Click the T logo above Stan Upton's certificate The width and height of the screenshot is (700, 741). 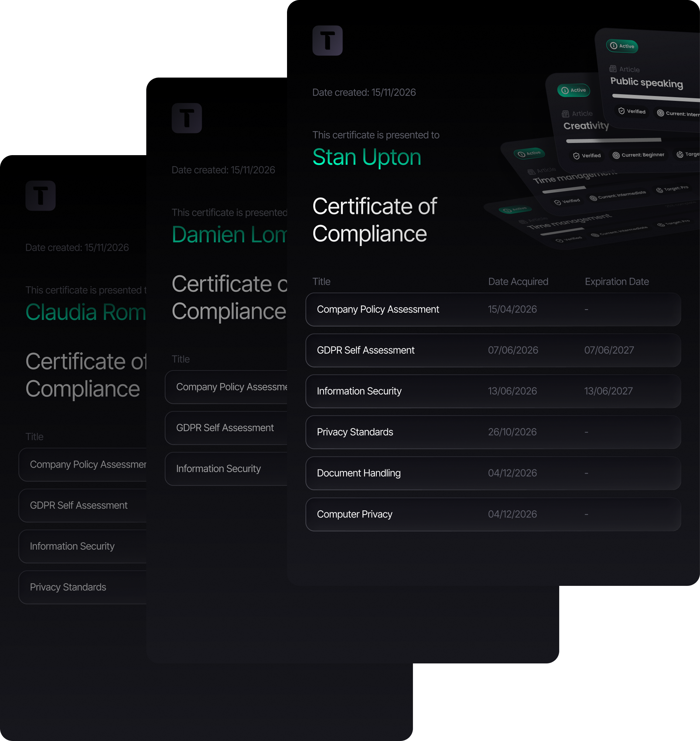pyautogui.click(x=327, y=41)
